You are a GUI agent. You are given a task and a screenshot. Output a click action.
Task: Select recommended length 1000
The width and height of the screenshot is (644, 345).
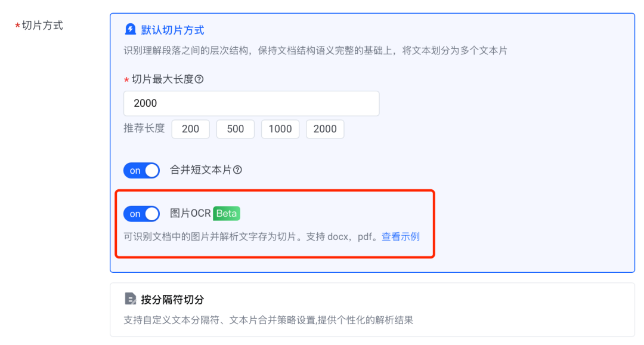(280, 129)
